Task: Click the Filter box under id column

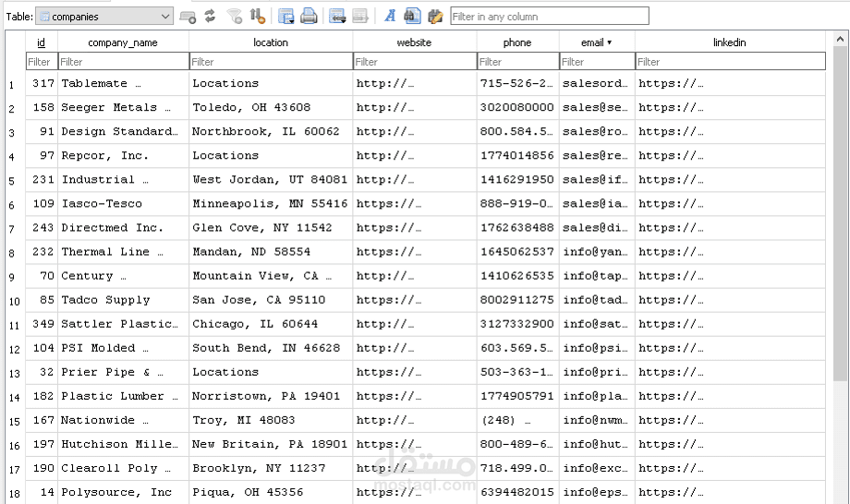Action: click(x=42, y=62)
